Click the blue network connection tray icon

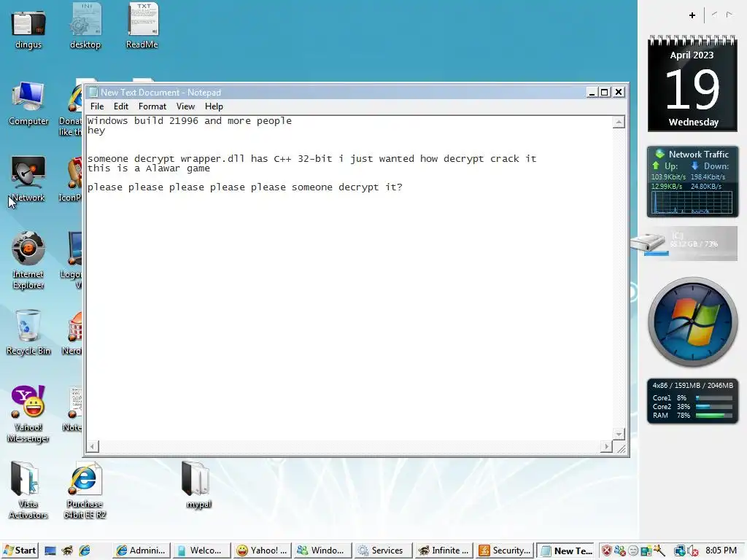(x=679, y=551)
